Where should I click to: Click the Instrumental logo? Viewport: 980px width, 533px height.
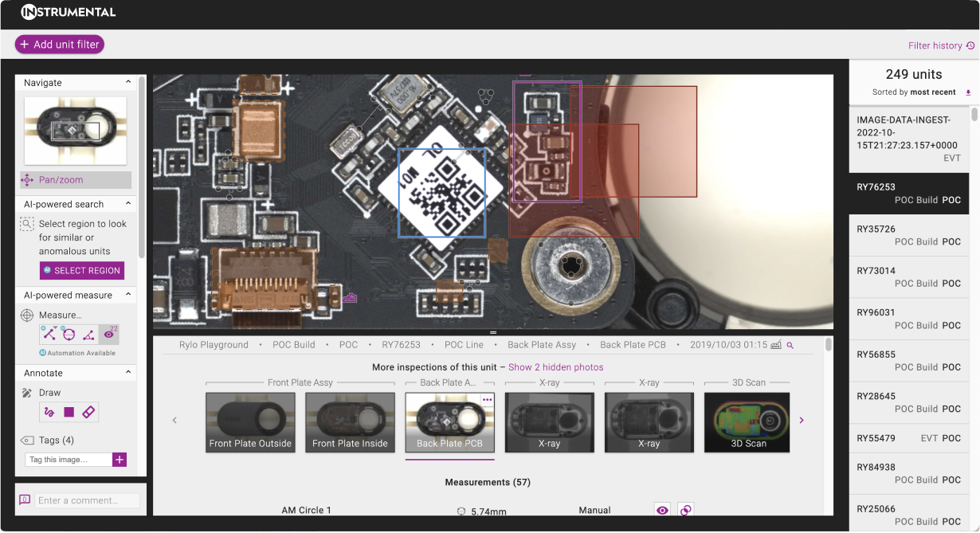(69, 12)
